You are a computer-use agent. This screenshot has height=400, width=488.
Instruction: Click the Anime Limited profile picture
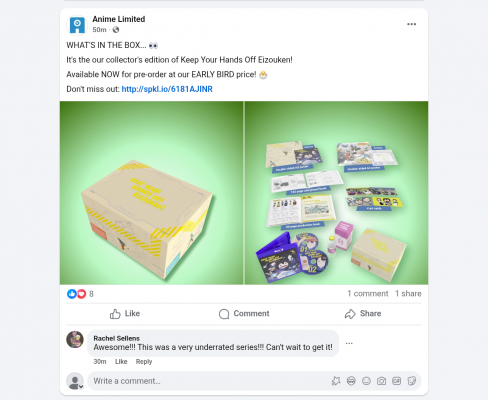pos(77,25)
